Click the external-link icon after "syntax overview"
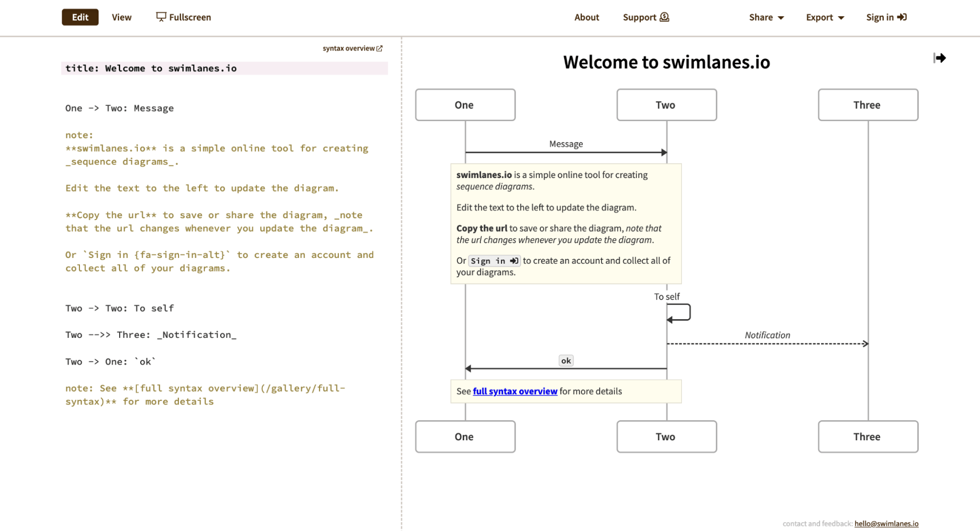The image size is (980, 531). 380,48
